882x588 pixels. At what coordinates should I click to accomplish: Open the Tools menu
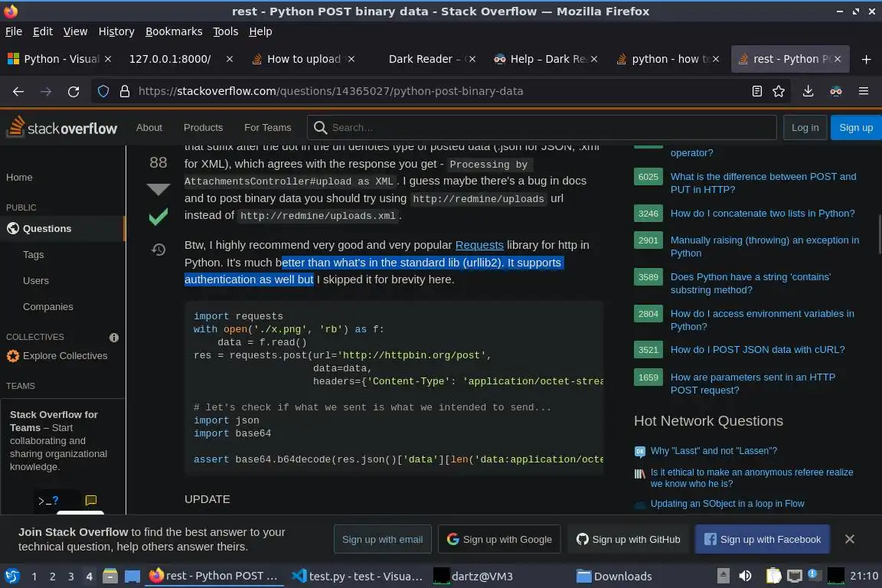226,31
